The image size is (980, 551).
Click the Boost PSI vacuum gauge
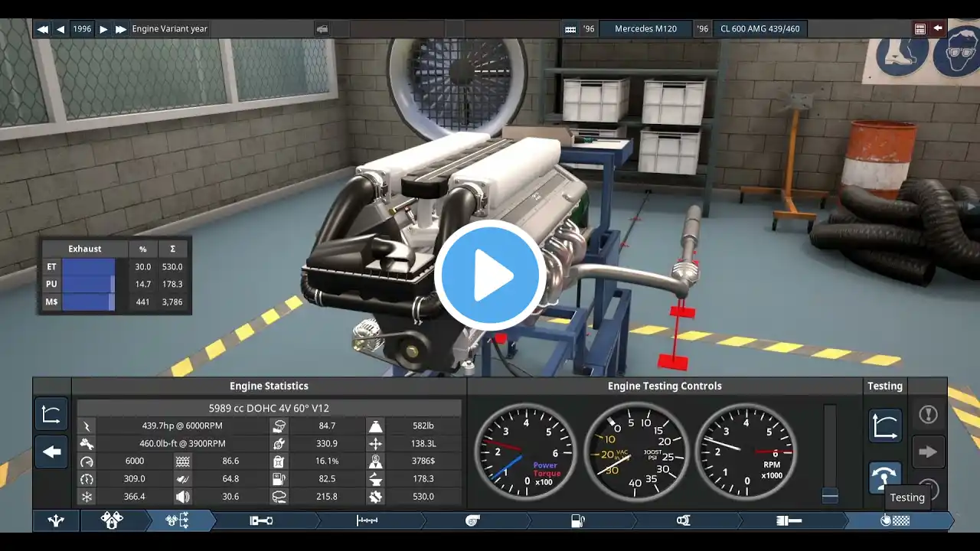click(x=636, y=453)
